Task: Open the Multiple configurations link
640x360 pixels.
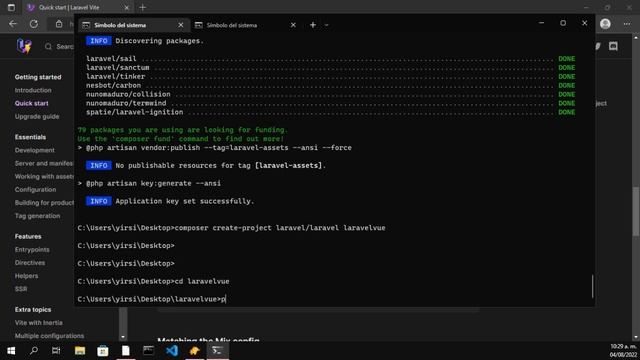Action: point(49,336)
